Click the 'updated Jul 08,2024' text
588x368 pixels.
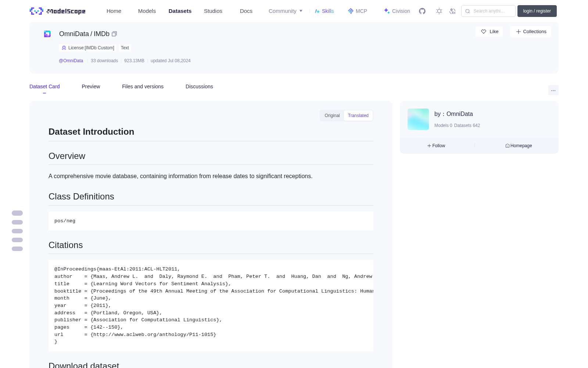(171, 61)
